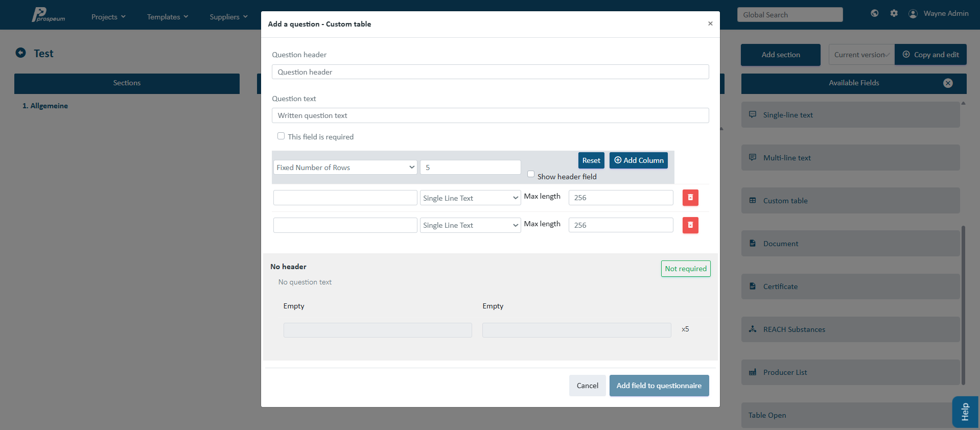Viewport: 980px width, 430px height.
Task: Click the Document field icon
Action: point(753,243)
